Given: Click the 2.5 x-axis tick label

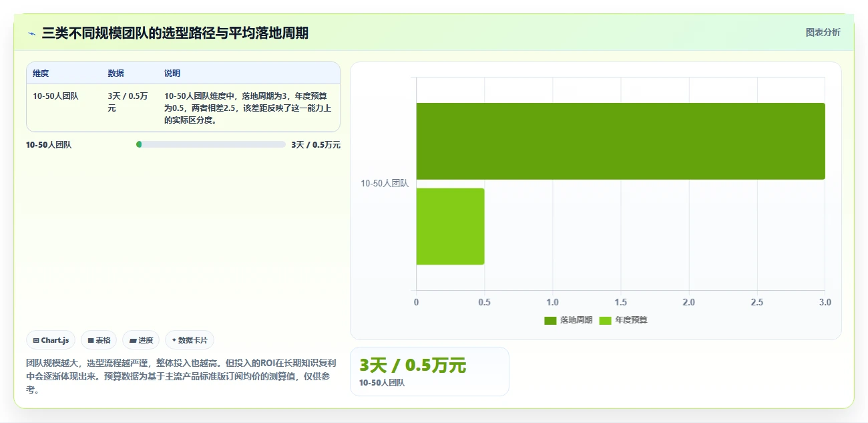Looking at the screenshot, I should (757, 302).
